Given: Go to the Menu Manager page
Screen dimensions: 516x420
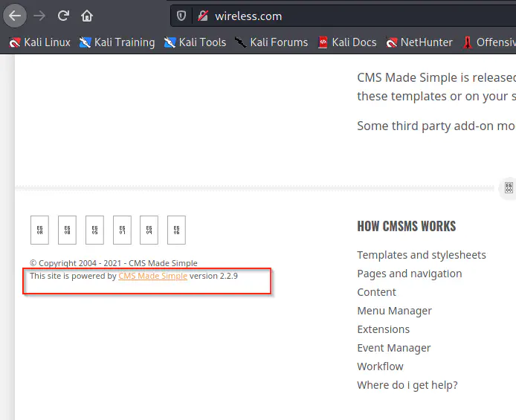Looking at the screenshot, I should coord(394,311).
